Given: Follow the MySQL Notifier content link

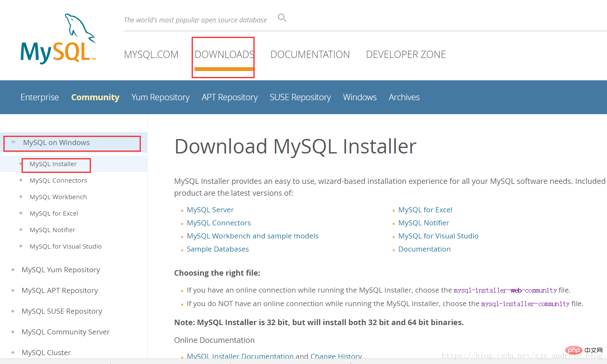Looking at the screenshot, I should click(423, 223).
